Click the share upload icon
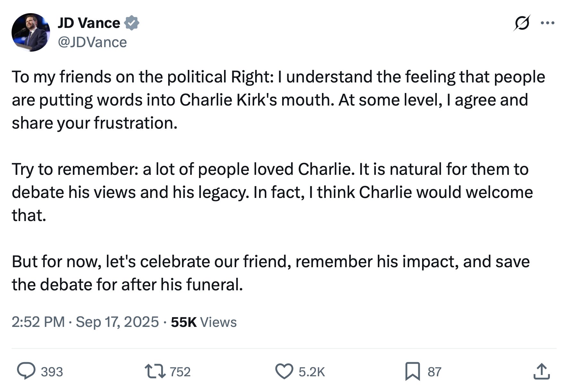Image resolution: width=572 pixels, height=392 pixels. [x=542, y=371]
